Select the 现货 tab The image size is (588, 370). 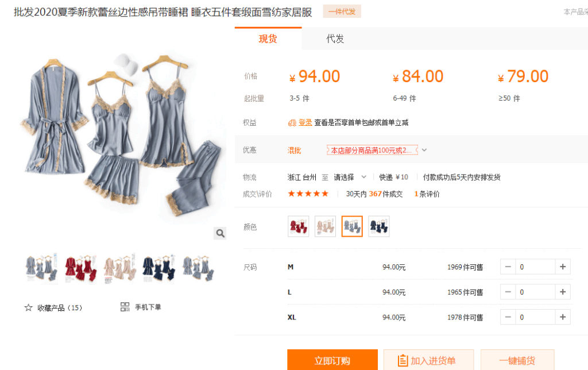[268, 39]
